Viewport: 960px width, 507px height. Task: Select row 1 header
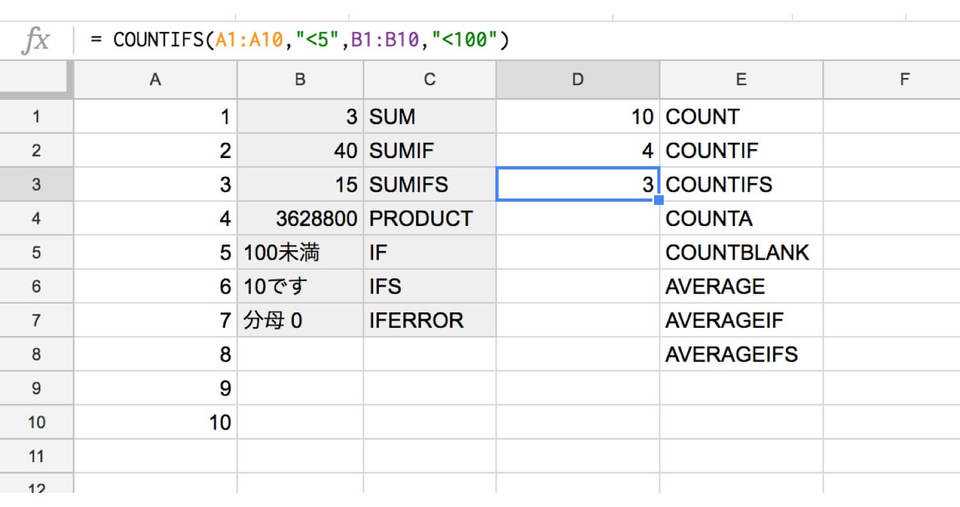(x=37, y=116)
